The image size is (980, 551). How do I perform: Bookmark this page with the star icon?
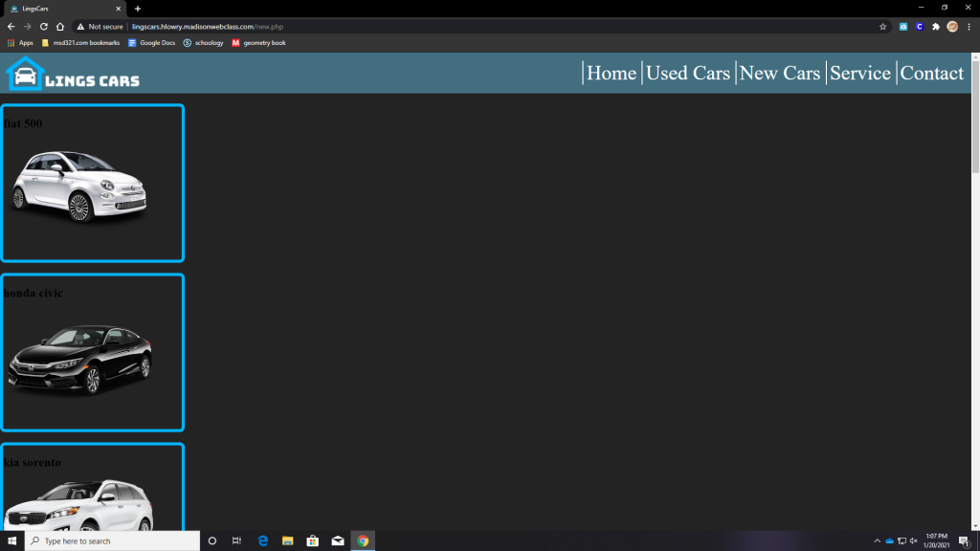point(882,27)
